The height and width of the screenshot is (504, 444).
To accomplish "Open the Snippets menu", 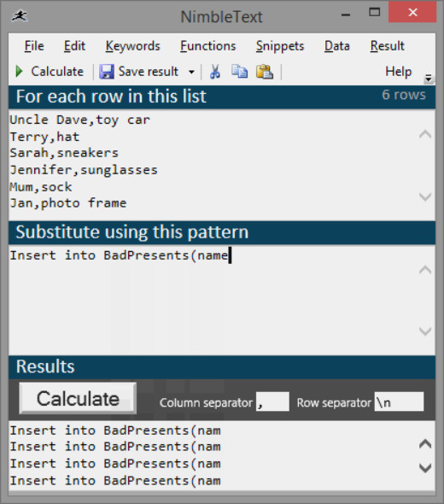I will click(280, 46).
